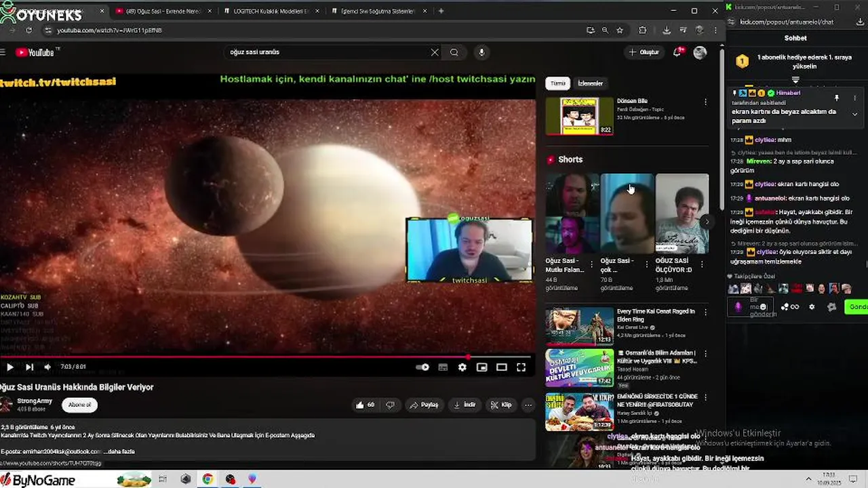The image size is (868, 488).
Task: Collapse the gift leaderboard handle in Kick
Action: (795, 80)
